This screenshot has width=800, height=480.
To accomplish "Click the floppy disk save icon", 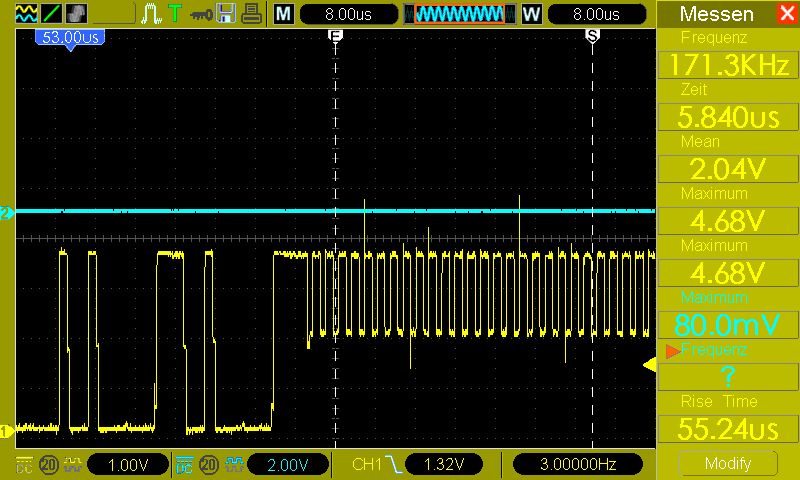I will [x=225, y=14].
